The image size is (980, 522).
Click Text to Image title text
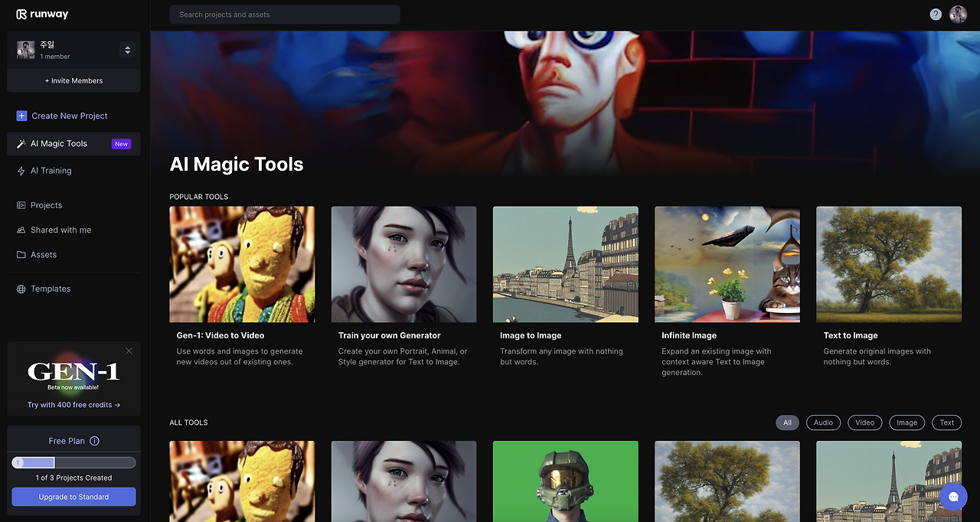pos(851,335)
